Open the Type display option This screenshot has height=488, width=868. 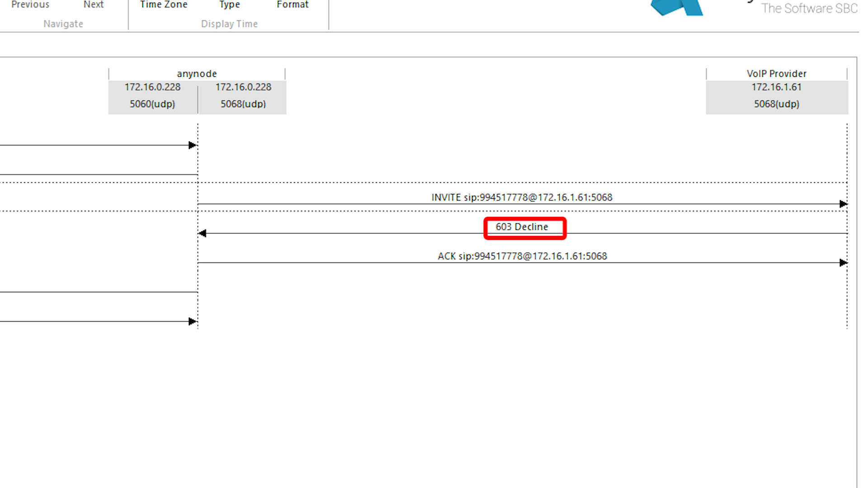(x=230, y=5)
